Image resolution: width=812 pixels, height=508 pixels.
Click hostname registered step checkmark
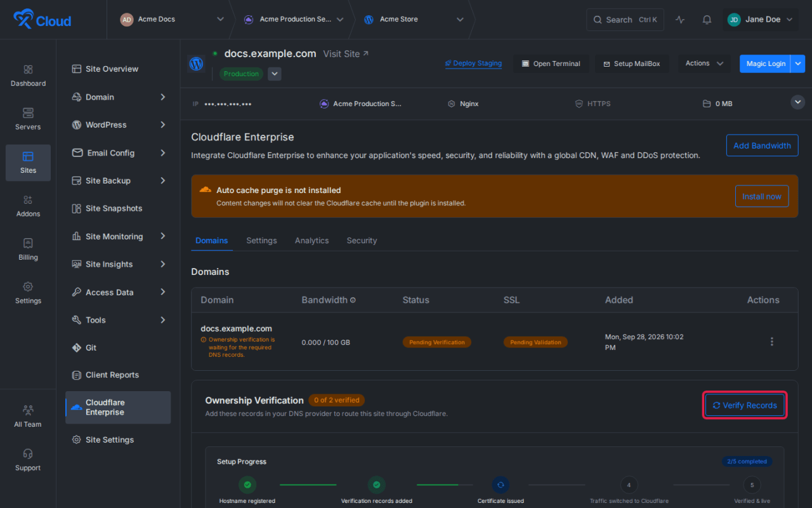click(247, 485)
